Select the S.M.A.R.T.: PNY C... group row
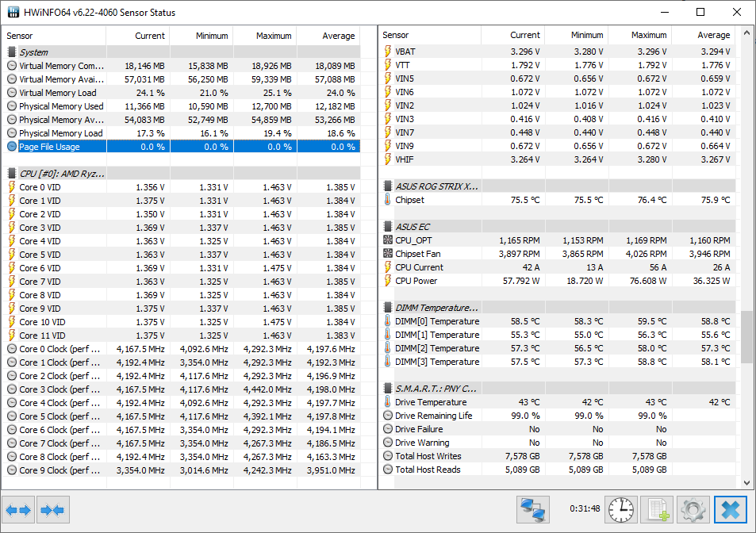 point(558,389)
